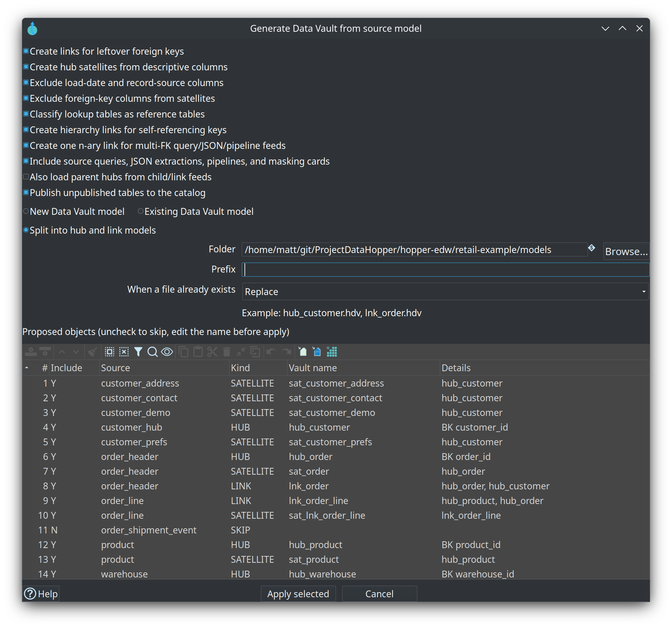Viewport: 672px width, 628px height.
Task: Click Apply selected button
Action: (x=298, y=594)
